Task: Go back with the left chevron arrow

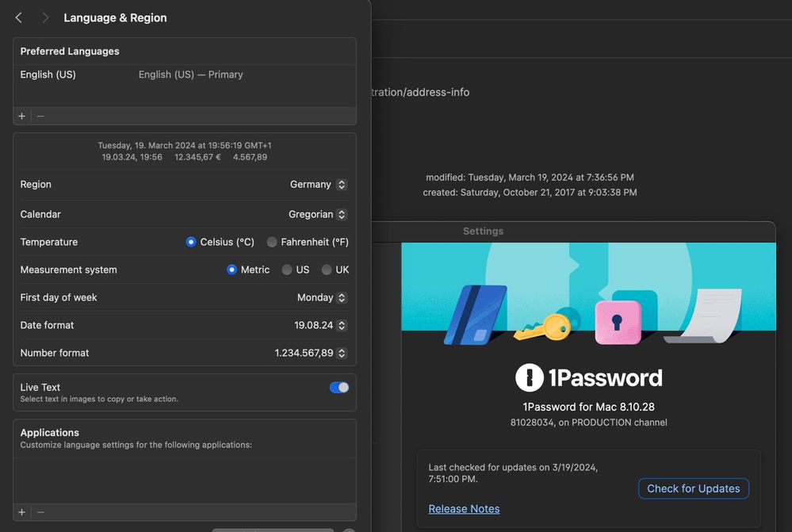Action: click(x=19, y=17)
